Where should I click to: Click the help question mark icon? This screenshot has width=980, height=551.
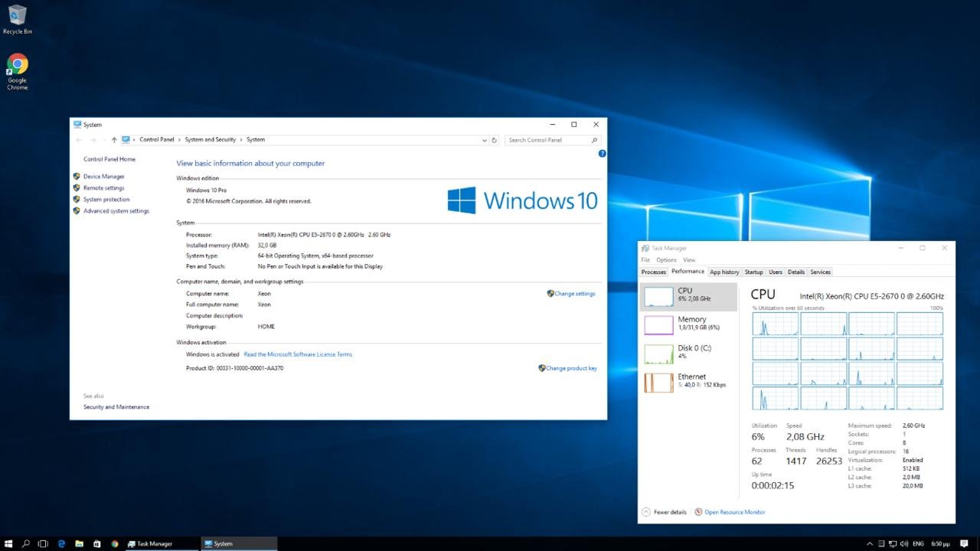pos(602,154)
